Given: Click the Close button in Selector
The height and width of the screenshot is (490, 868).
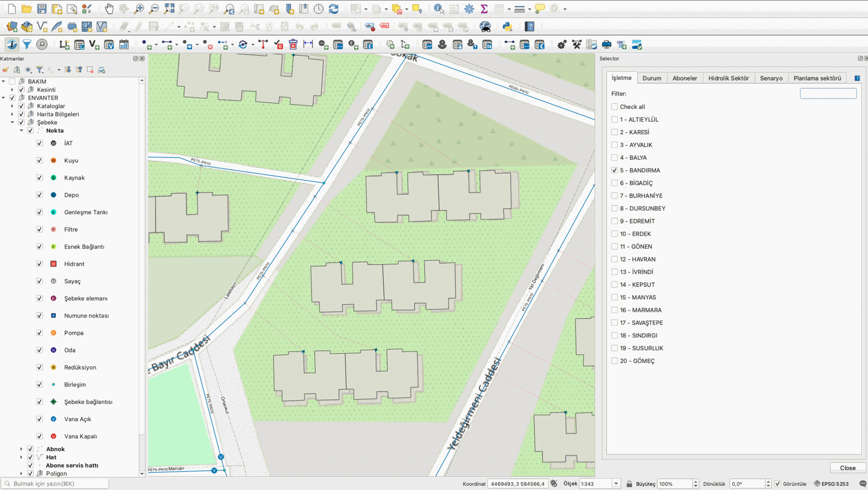Looking at the screenshot, I should click(x=847, y=468).
